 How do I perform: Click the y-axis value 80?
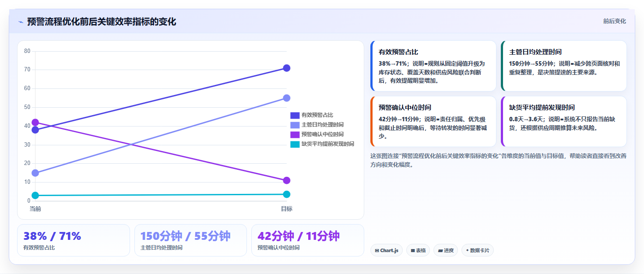tap(27, 51)
